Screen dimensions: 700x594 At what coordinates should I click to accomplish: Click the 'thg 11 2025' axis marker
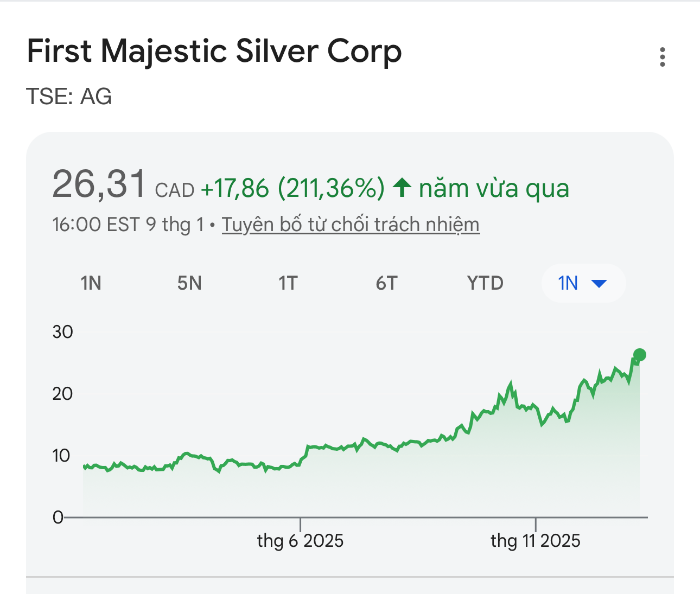point(536,541)
